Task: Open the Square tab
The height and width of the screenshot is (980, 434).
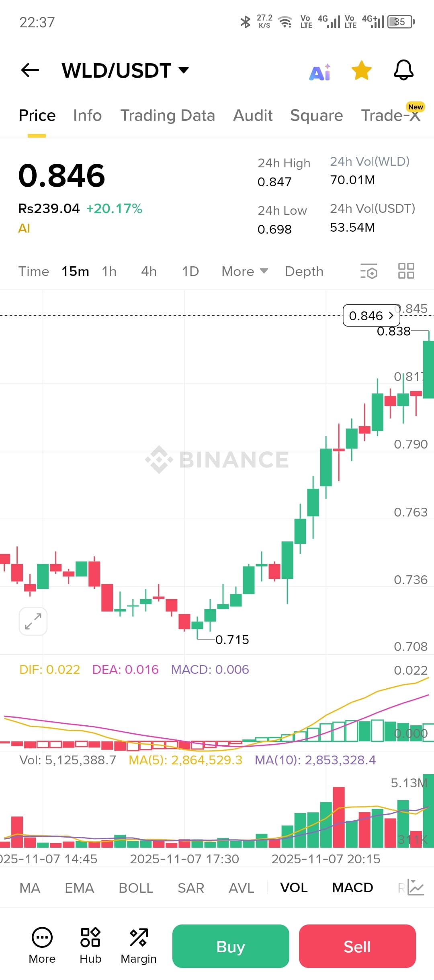Action: point(317,115)
